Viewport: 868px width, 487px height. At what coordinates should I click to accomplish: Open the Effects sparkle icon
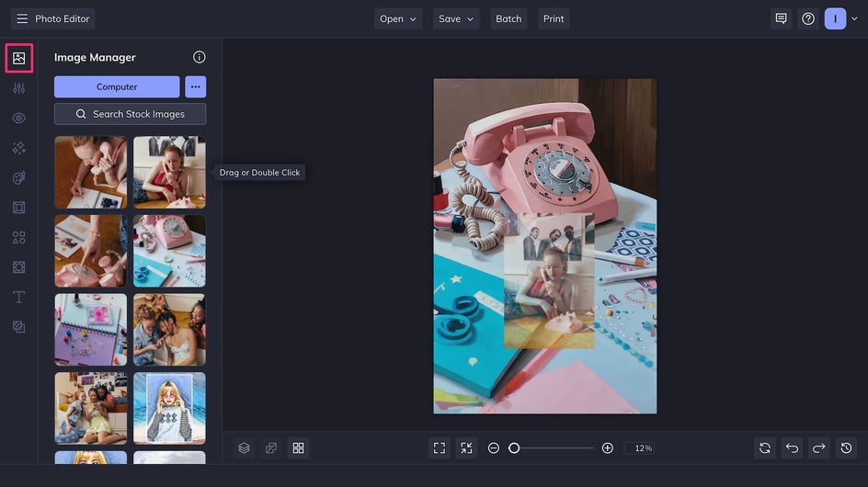[18, 148]
